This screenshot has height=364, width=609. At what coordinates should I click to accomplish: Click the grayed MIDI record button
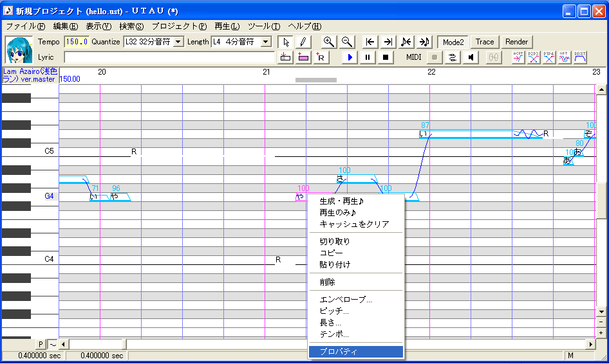tap(435, 57)
